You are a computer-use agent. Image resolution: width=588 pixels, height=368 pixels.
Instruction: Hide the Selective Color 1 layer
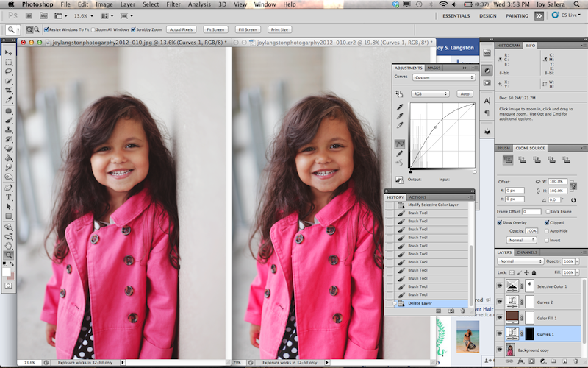(x=500, y=286)
